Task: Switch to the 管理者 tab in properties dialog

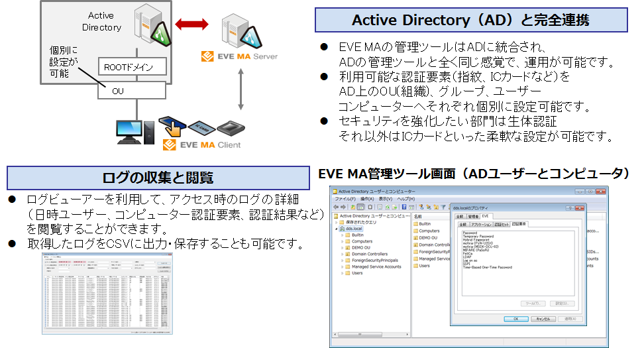Action: [473, 216]
